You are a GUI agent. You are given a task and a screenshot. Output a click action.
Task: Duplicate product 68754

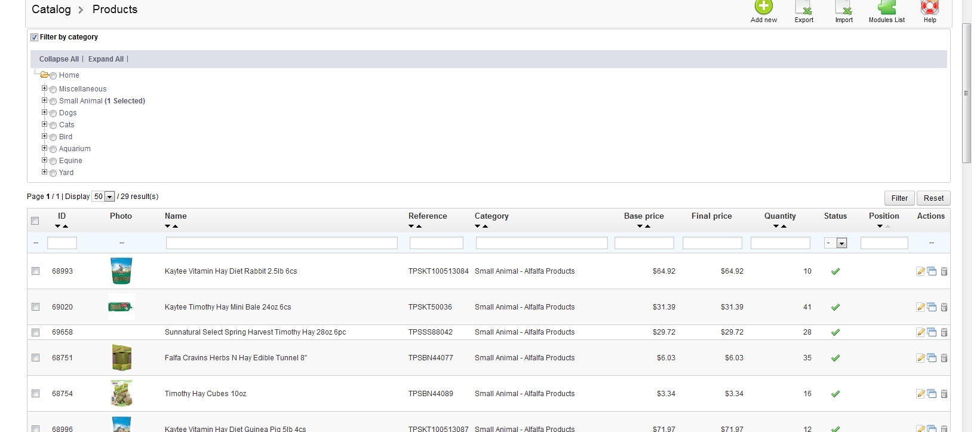click(x=932, y=394)
